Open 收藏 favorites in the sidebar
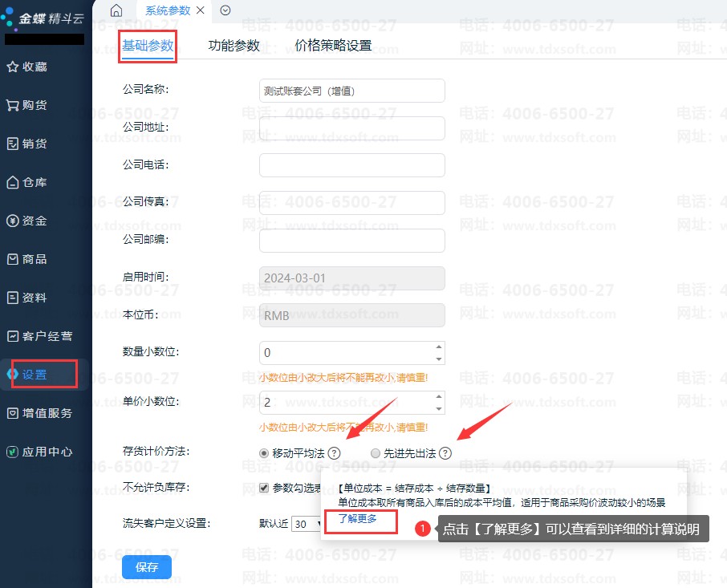The image size is (727, 588). click(x=28, y=67)
